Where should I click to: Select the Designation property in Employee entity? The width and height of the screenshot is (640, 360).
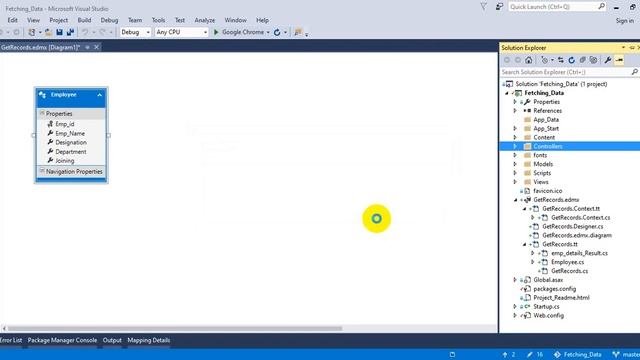71,142
